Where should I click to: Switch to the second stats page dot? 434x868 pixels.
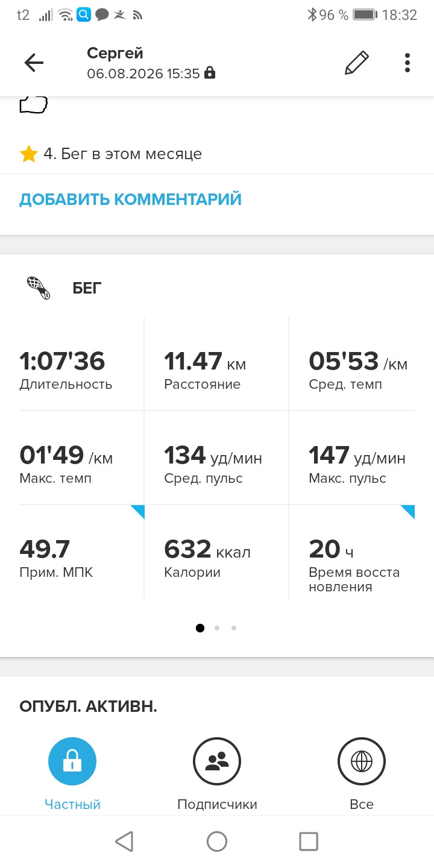point(217,628)
